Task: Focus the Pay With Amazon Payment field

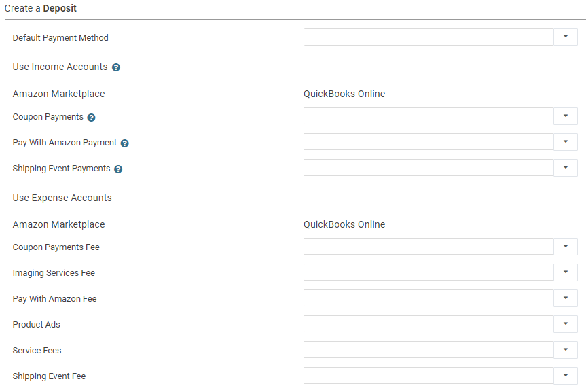Action: [428, 142]
